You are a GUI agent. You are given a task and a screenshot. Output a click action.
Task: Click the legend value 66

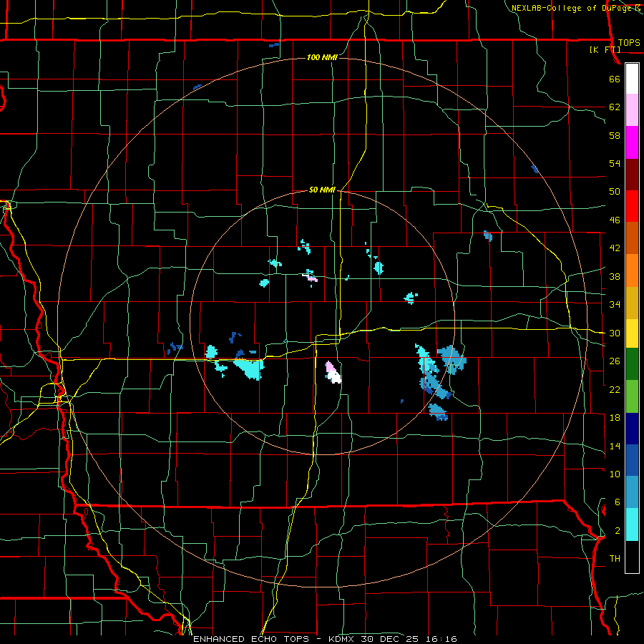coord(615,79)
